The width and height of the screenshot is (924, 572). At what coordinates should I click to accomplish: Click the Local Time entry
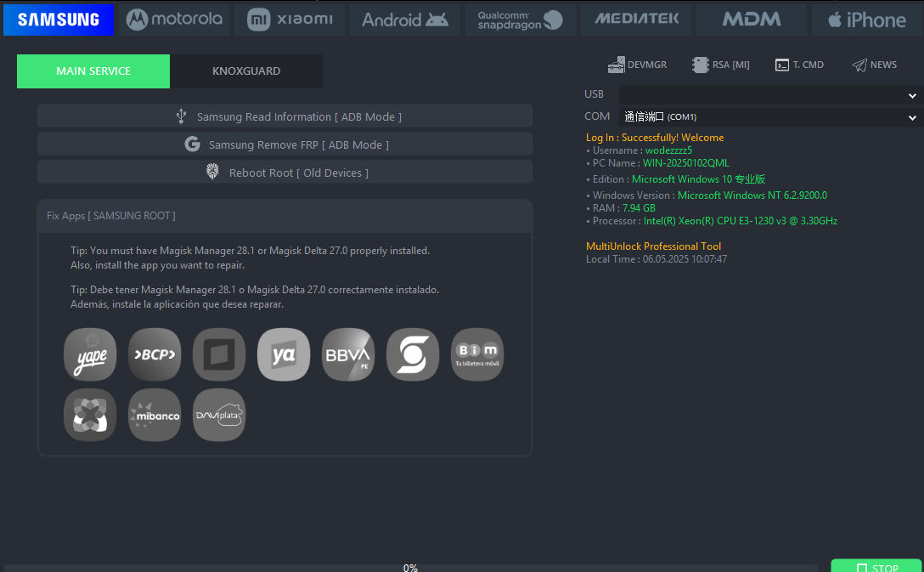656,259
